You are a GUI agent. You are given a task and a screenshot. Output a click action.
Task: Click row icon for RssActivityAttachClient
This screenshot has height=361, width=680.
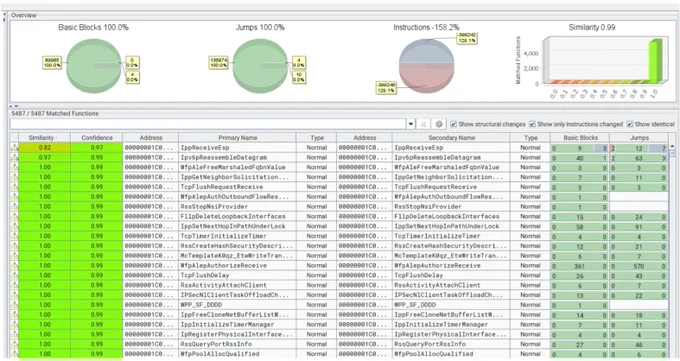tap(14, 285)
